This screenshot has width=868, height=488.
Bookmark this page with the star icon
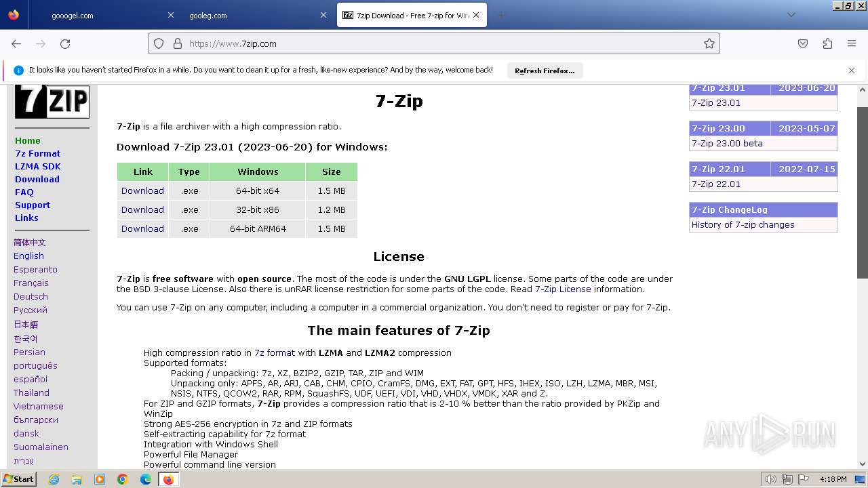click(x=709, y=43)
